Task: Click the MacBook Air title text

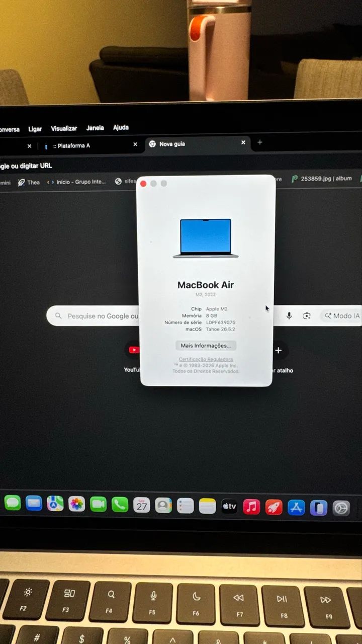Action: (206, 285)
